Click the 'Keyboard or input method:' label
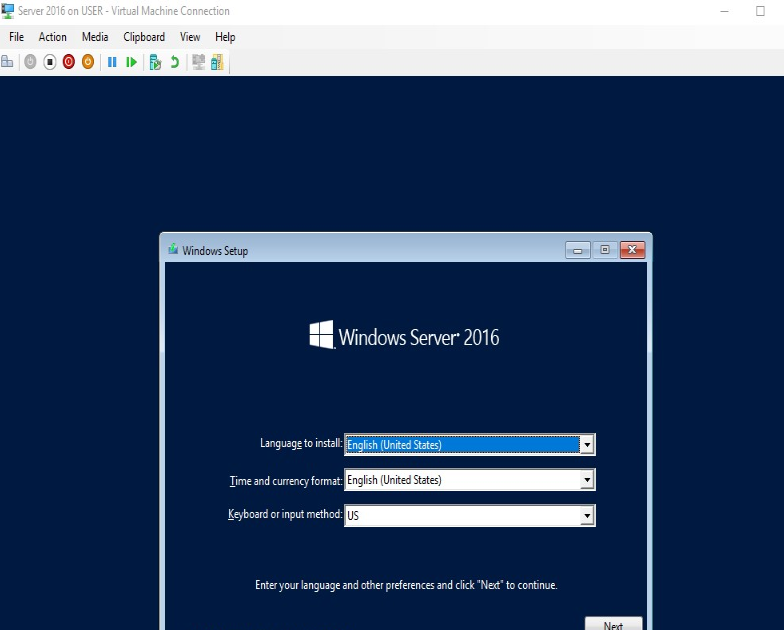 pyautogui.click(x=285, y=514)
